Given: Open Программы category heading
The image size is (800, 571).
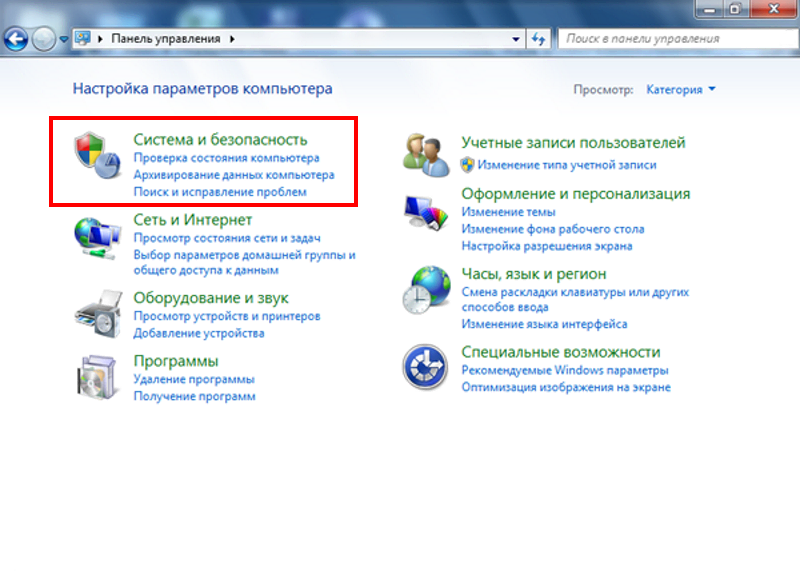Looking at the screenshot, I should click(176, 361).
